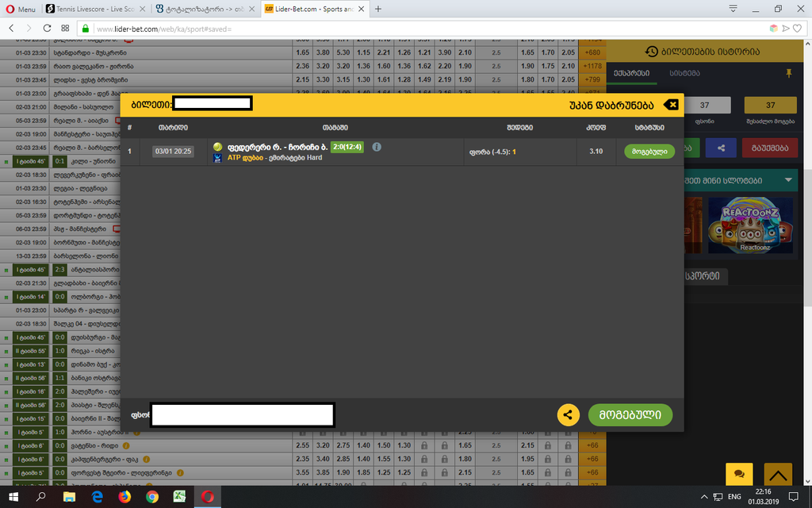The width and height of the screenshot is (812, 508).
Task: Click the My Flow send icon
Action: [786, 29]
